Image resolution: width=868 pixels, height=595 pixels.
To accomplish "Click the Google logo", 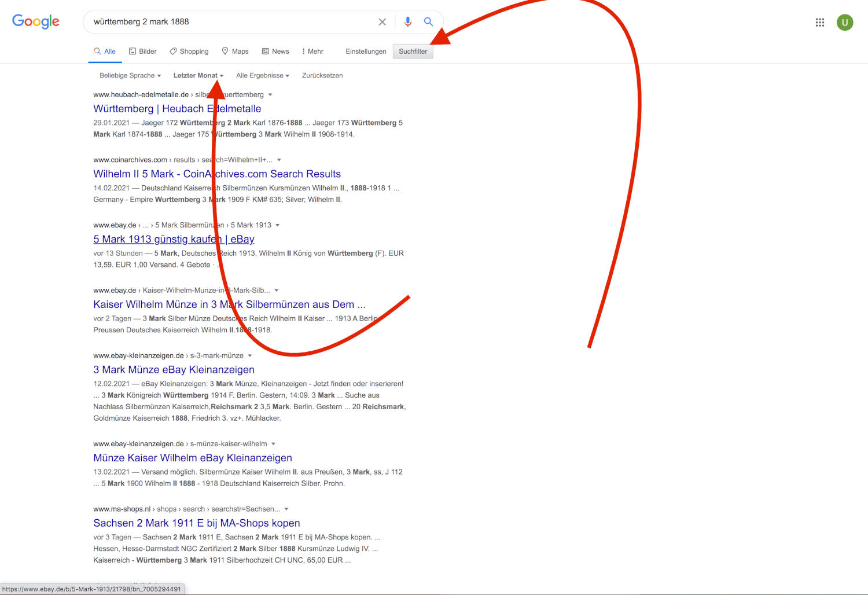I will (x=36, y=21).
